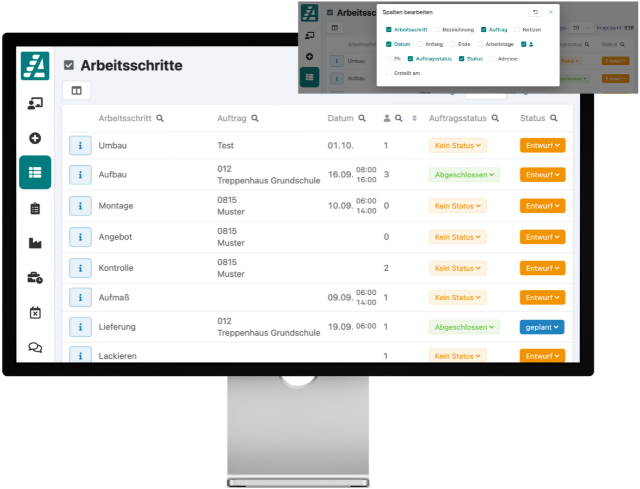Image resolution: width=640 pixels, height=489 pixels.
Task: Select the active list view in sidebar
Action: (35, 172)
